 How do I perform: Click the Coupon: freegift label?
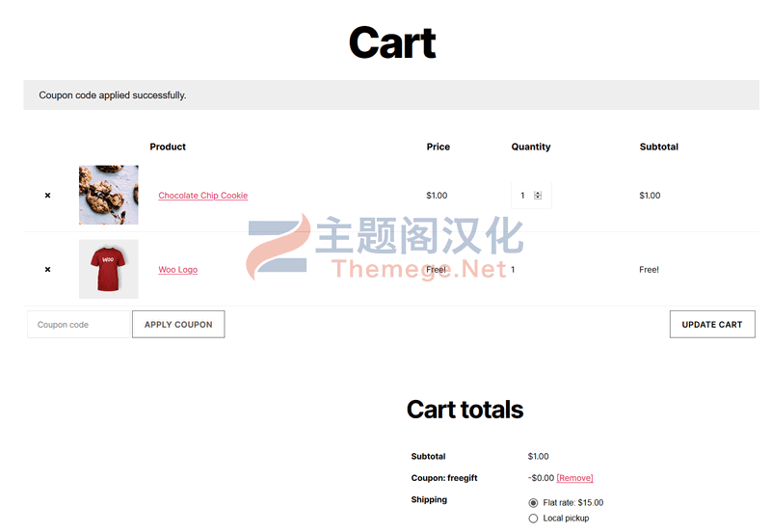click(444, 478)
